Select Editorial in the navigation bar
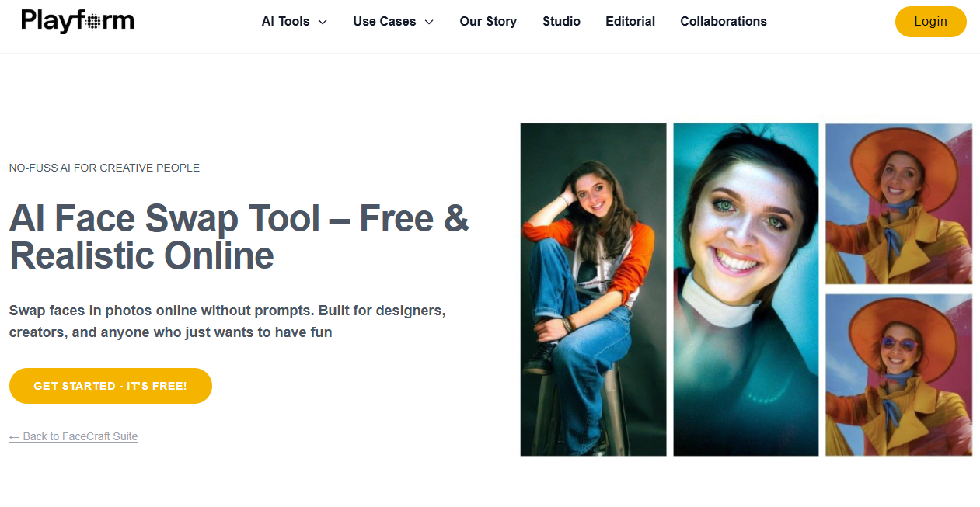Viewport: 980px width, 507px height. point(630,22)
